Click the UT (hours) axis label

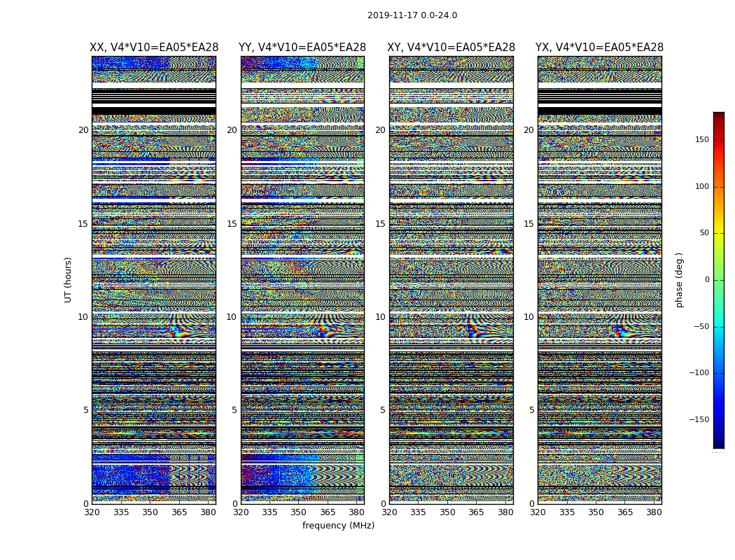pos(69,279)
